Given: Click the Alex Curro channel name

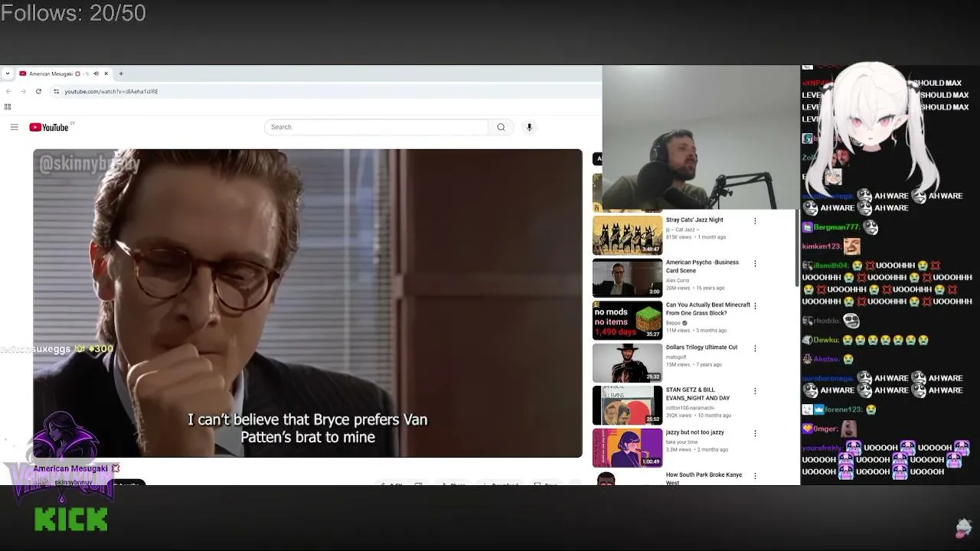Looking at the screenshot, I should tap(678, 280).
